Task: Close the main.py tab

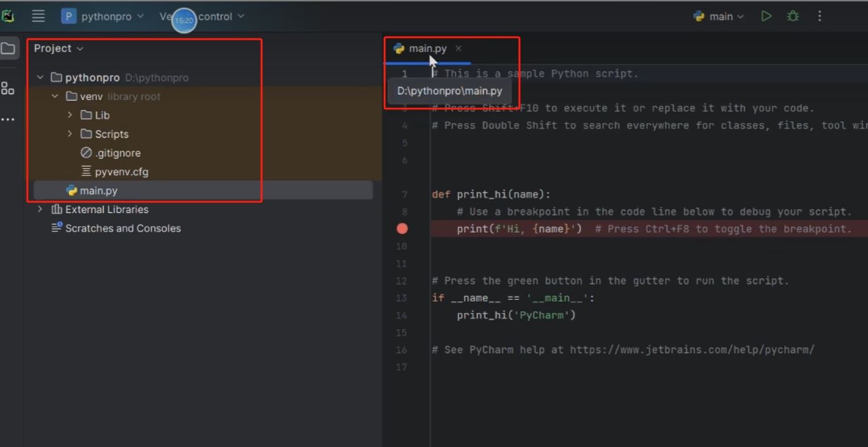Action: point(459,48)
